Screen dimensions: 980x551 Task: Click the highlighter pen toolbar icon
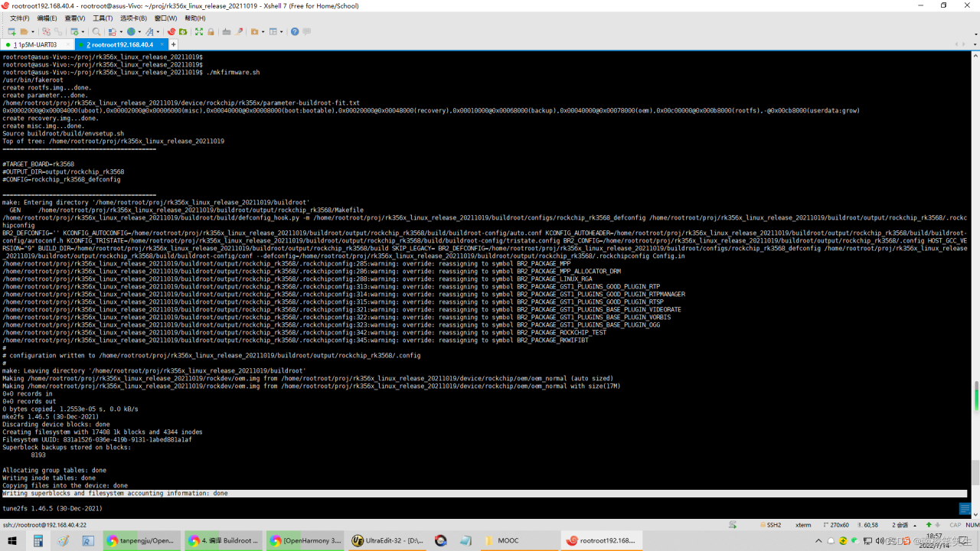(x=239, y=32)
